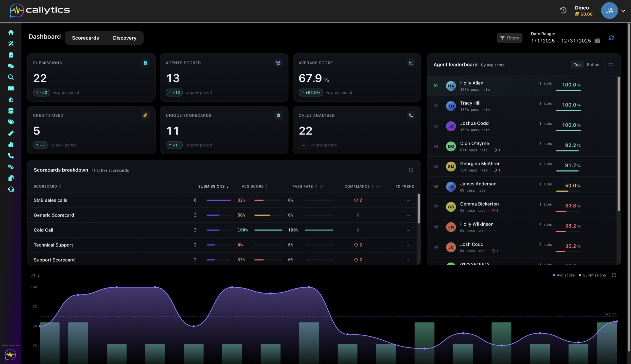Open the chat bubbles sidebar icon
This screenshot has width=631, height=364.
(x=11, y=66)
